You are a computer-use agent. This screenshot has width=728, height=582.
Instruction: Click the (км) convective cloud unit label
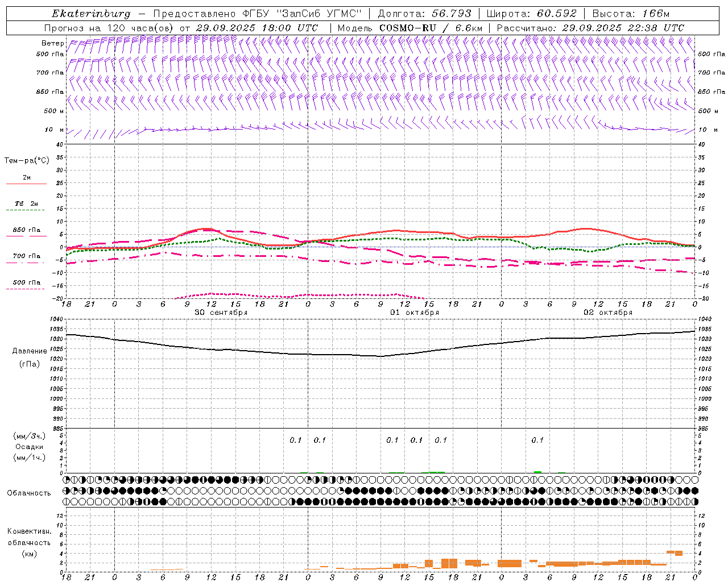(x=30, y=554)
